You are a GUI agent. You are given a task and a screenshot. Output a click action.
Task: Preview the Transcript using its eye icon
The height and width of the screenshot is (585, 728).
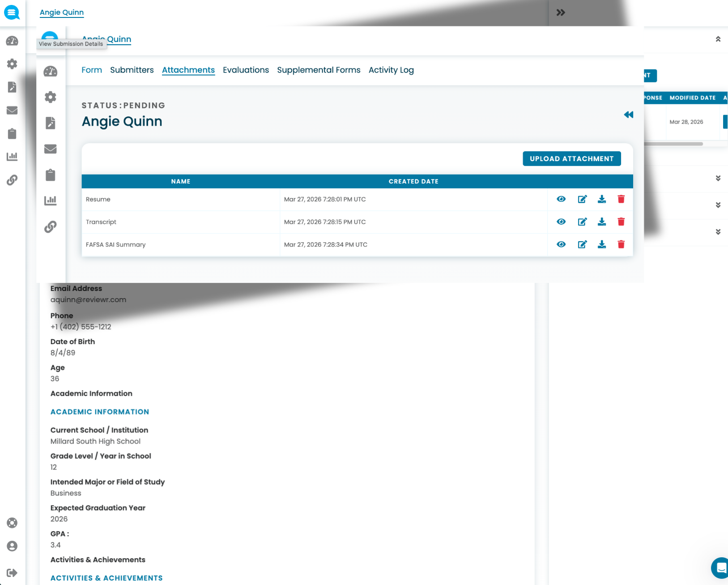(561, 222)
